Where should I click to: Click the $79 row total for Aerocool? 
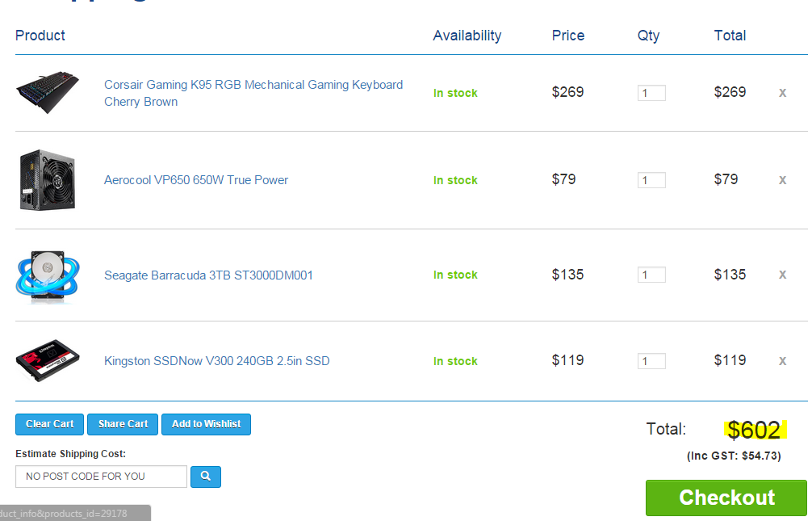point(726,179)
